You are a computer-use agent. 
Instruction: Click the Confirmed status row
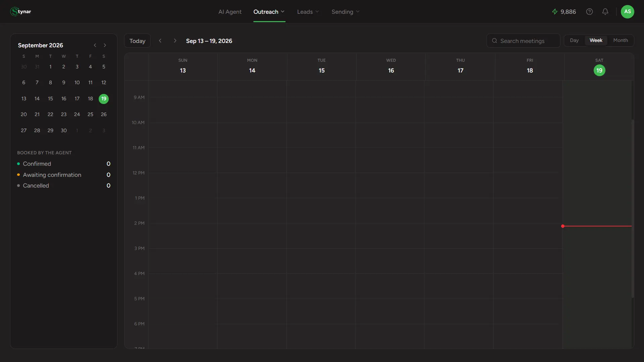tap(64, 164)
